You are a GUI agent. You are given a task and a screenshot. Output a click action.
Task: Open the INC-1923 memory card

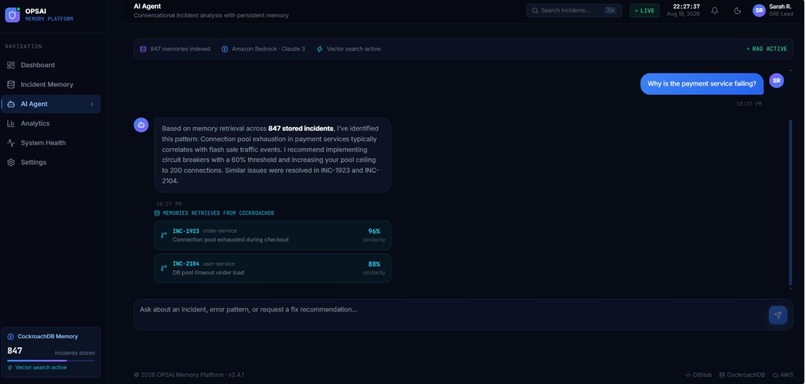tap(272, 235)
